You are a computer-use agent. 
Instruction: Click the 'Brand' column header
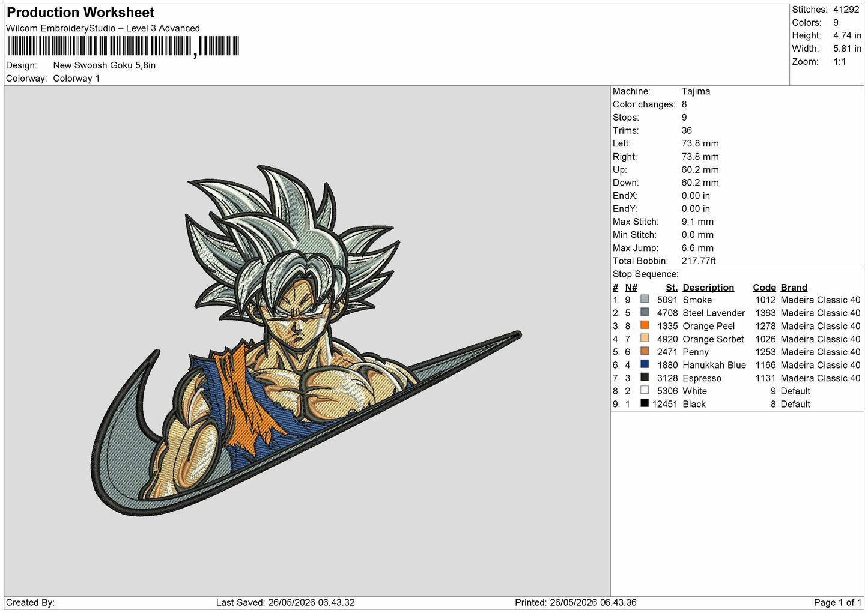pyautogui.click(x=794, y=288)
